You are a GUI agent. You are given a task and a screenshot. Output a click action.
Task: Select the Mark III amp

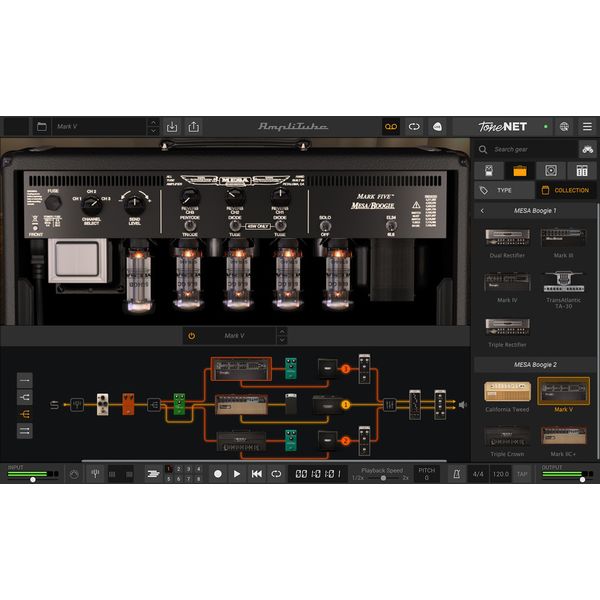563,242
